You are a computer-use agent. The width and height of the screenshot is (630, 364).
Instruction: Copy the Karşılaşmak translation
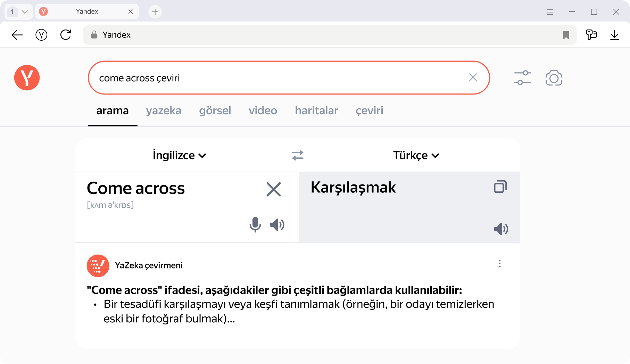pyautogui.click(x=500, y=187)
